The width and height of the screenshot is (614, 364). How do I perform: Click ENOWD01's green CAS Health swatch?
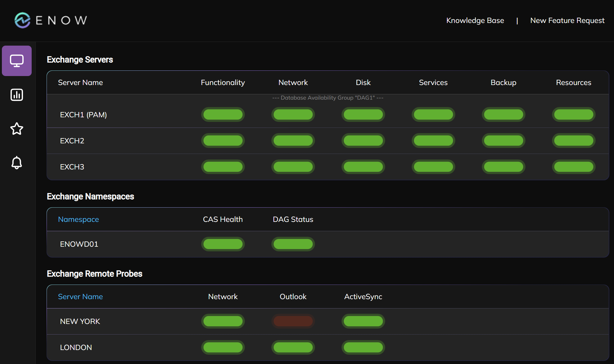point(223,244)
